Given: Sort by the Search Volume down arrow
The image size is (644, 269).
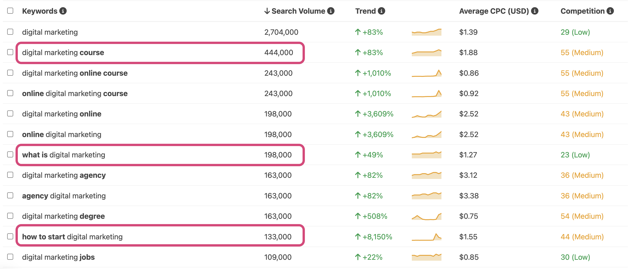Looking at the screenshot, I should (x=267, y=11).
